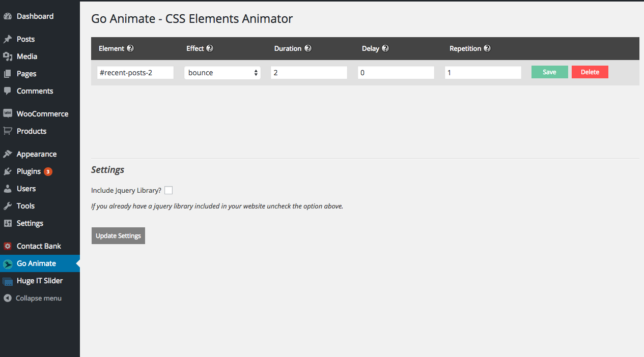Open the Go Animate sidebar icon
This screenshot has height=357, width=644.
click(8, 264)
